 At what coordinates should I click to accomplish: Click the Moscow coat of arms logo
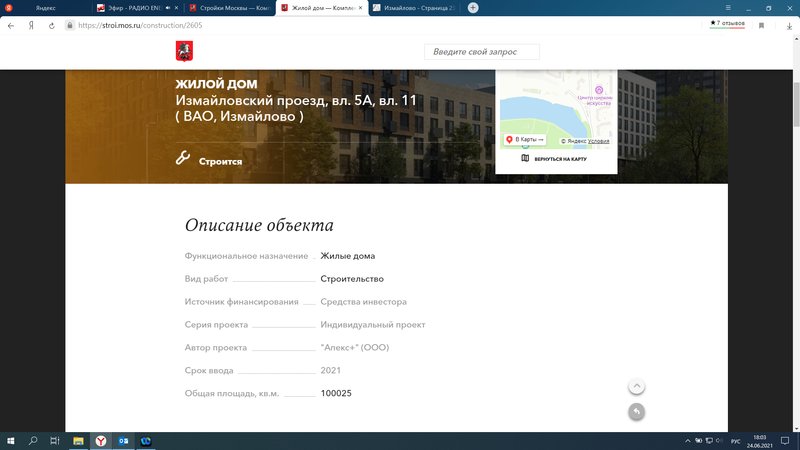click(x=184, y=52)
